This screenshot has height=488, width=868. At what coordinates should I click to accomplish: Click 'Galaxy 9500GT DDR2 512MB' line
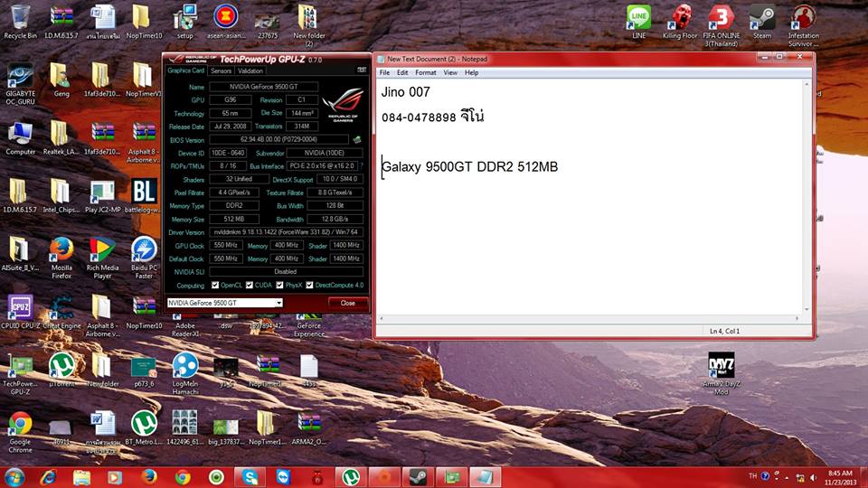click(470, 166)
